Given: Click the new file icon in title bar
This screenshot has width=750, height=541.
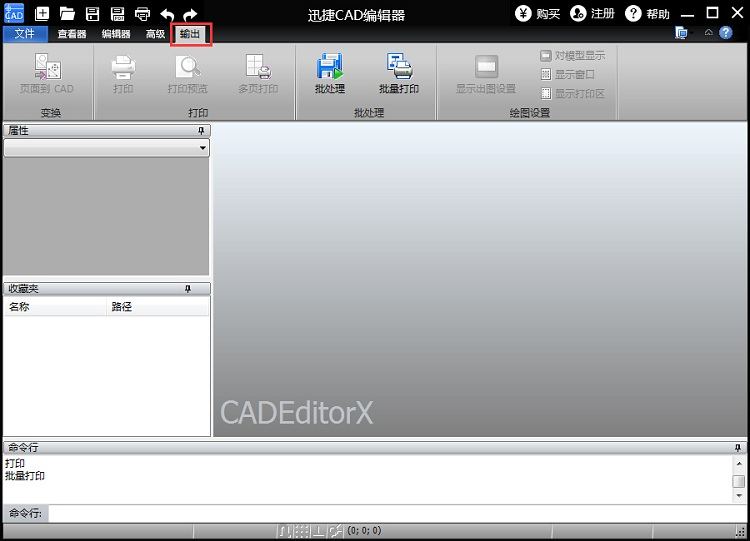Looking at the screenshot, I should (42, 14).
